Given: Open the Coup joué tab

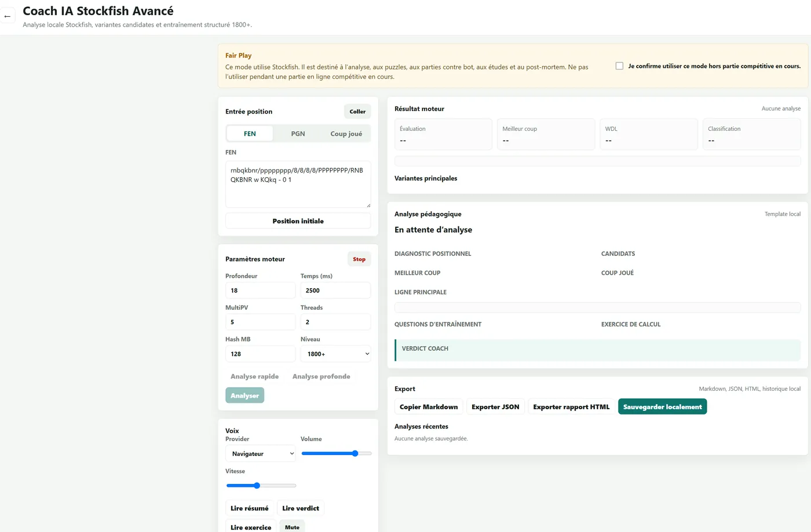Looking at the screenshot, I should tap(346, 134).
